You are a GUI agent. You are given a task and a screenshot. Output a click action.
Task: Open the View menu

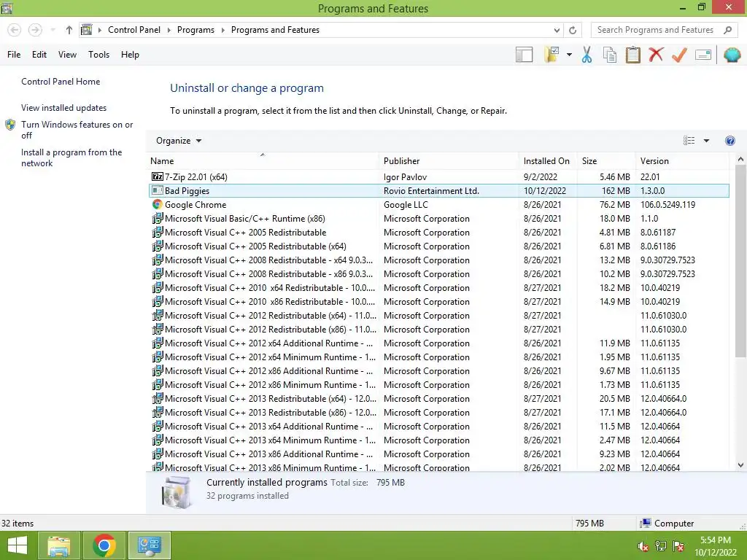pos(67,55)
